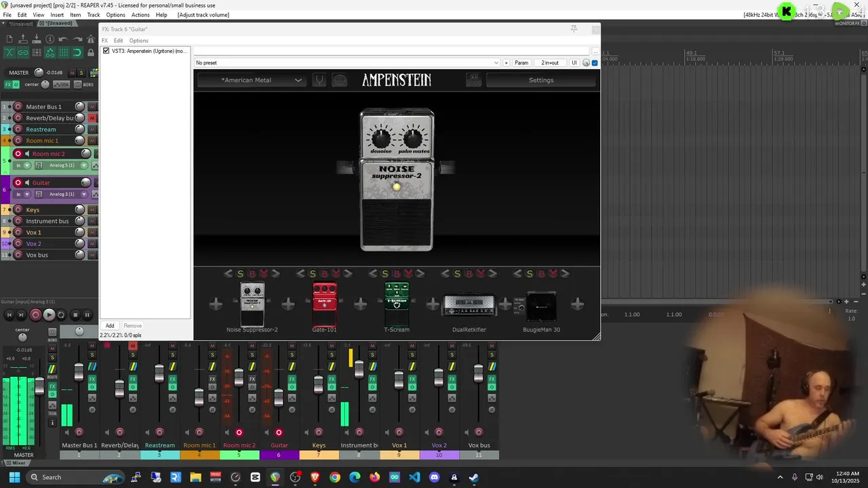The image size is (868, 488).
Task: Open the American Metal preset dropdown
Action: click(x=252, y=80)
